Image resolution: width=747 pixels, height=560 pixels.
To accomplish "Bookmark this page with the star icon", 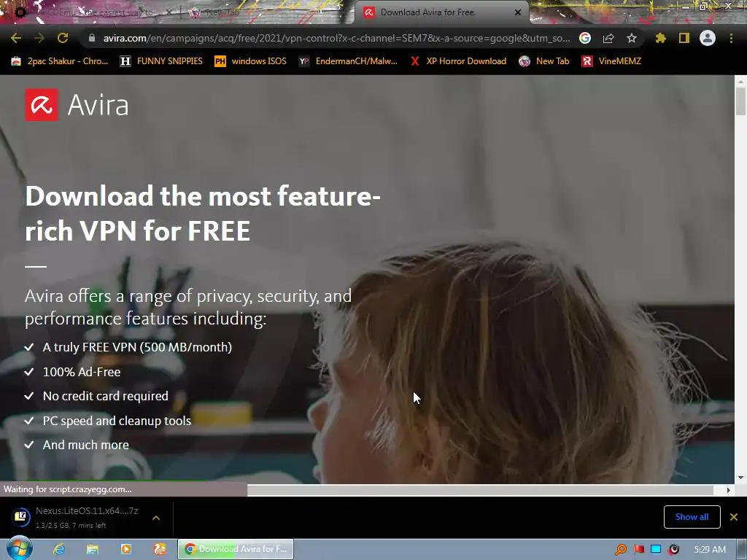I will (x=632, y=38).
